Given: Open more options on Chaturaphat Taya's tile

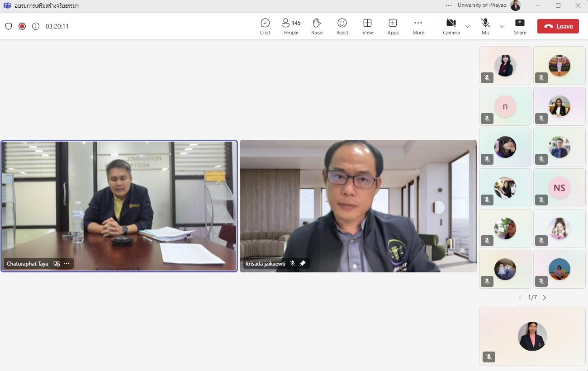Looking at the screenshot, I should (x=66, y=263).
